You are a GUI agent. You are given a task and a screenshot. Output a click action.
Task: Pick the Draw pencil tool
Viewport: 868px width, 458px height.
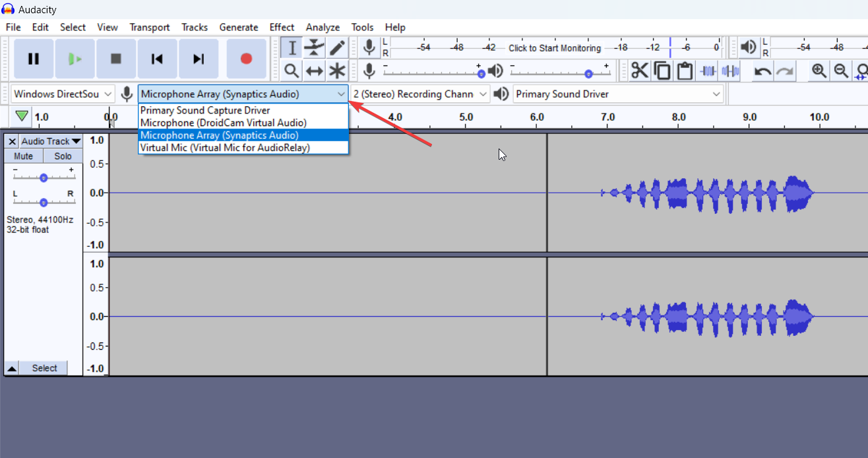337,48
